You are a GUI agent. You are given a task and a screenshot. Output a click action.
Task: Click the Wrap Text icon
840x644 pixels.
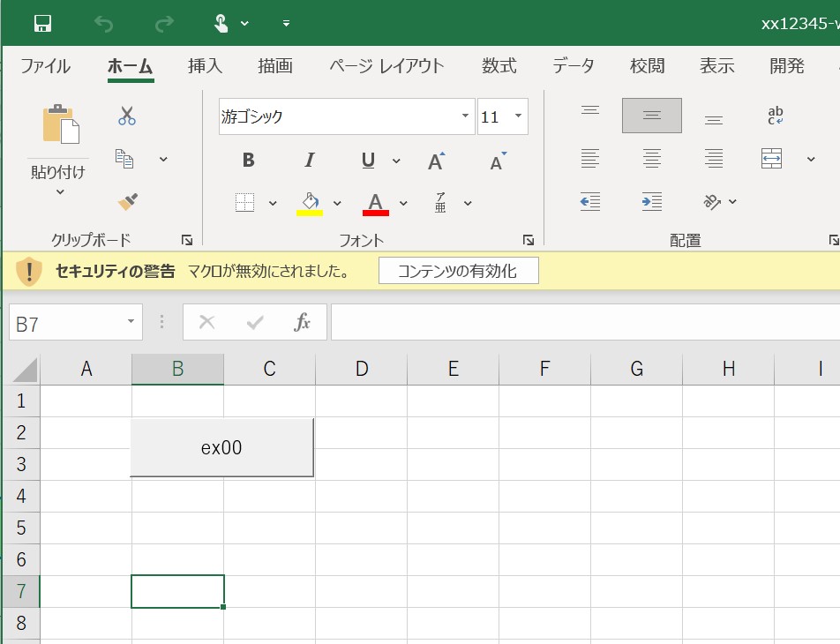pyautogui.click(x=776, y=116)
